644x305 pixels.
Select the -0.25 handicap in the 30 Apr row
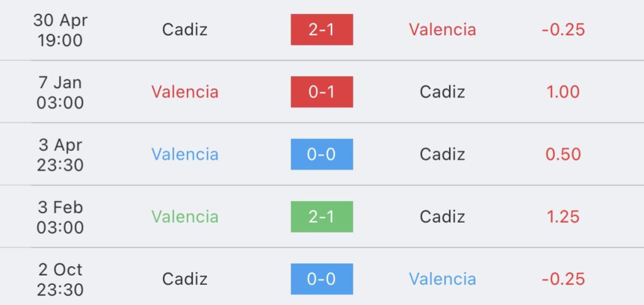point(563,30)
